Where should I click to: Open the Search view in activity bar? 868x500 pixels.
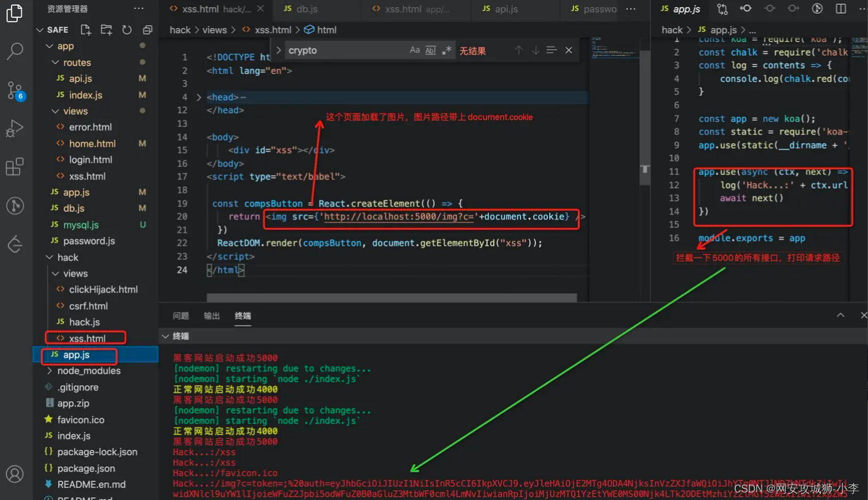click(x=14, y=51)
